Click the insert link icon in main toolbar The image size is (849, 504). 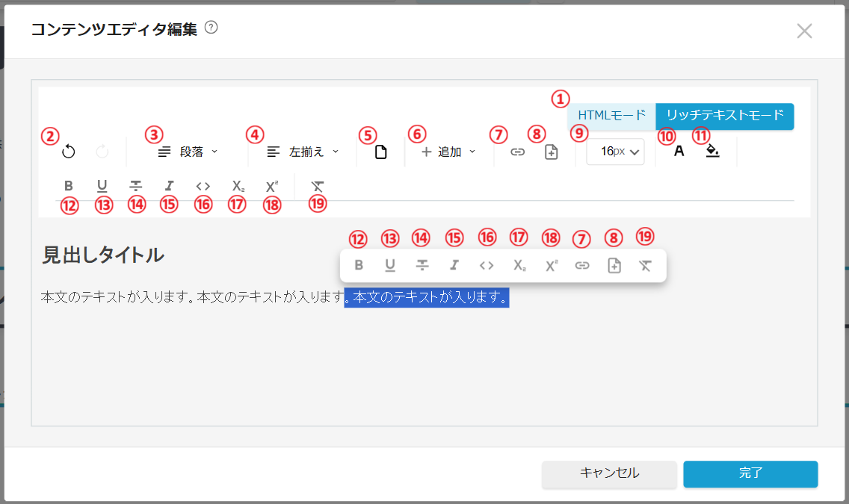517,152
